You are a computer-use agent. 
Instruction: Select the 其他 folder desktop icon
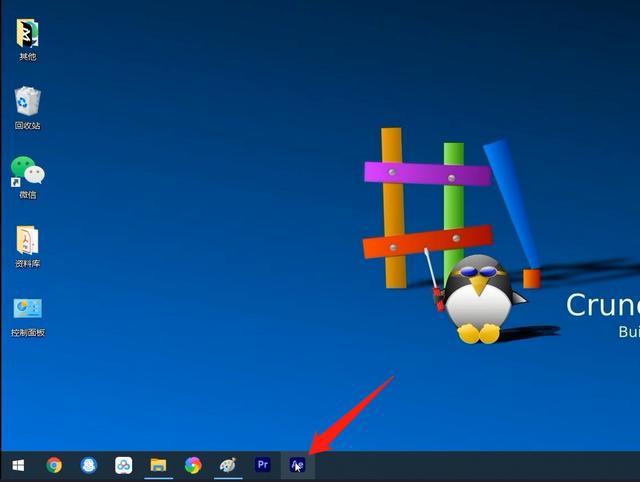point(27,39)
